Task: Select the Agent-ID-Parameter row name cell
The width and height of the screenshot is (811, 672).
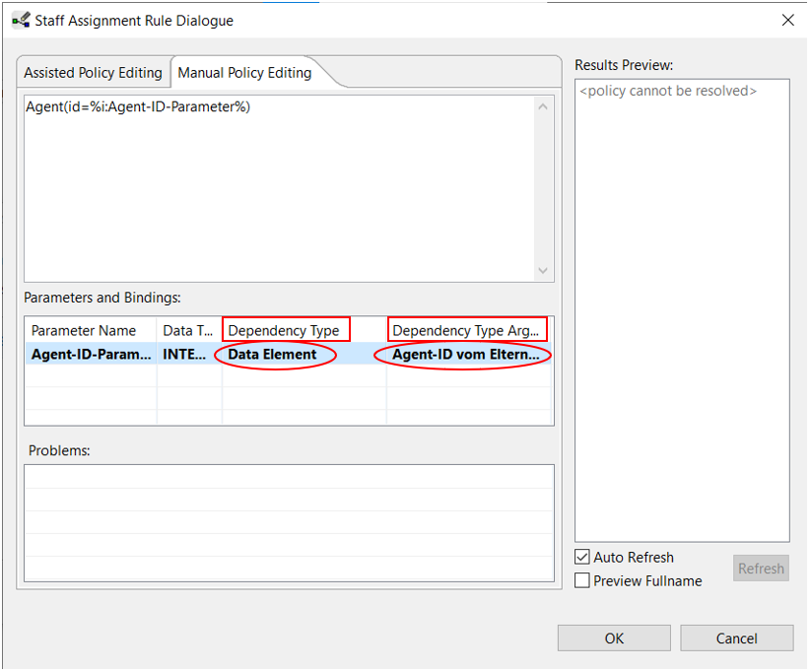Action: (x=90, y=355)
